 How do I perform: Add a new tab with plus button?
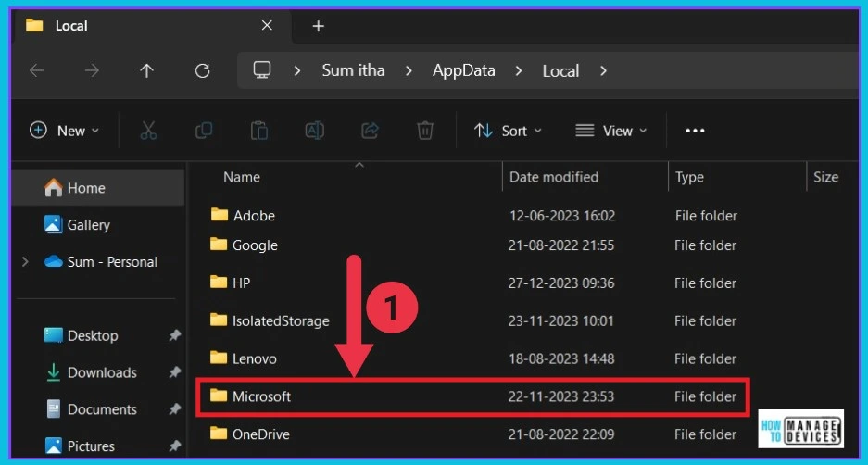[x=319, y=26]
